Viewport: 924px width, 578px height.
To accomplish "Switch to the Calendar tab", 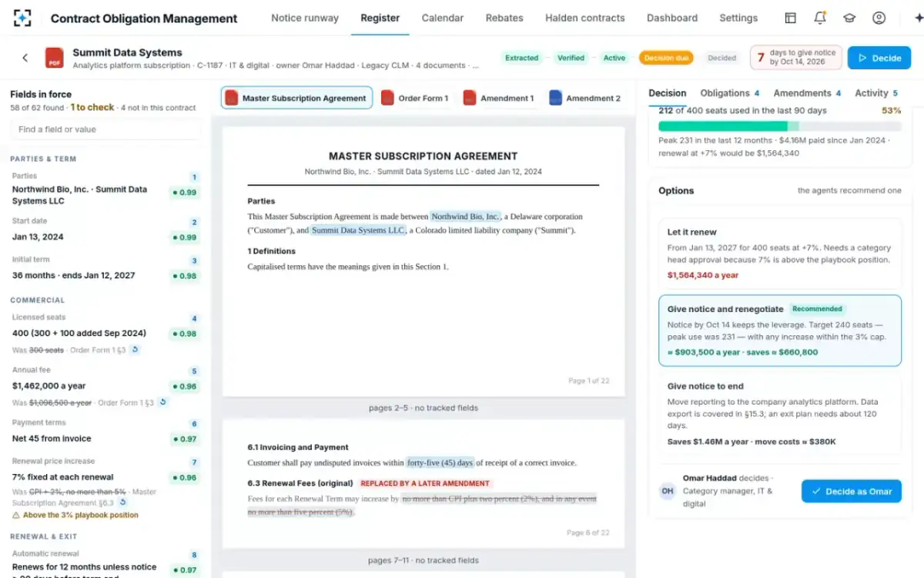I will tap(443, 18).
